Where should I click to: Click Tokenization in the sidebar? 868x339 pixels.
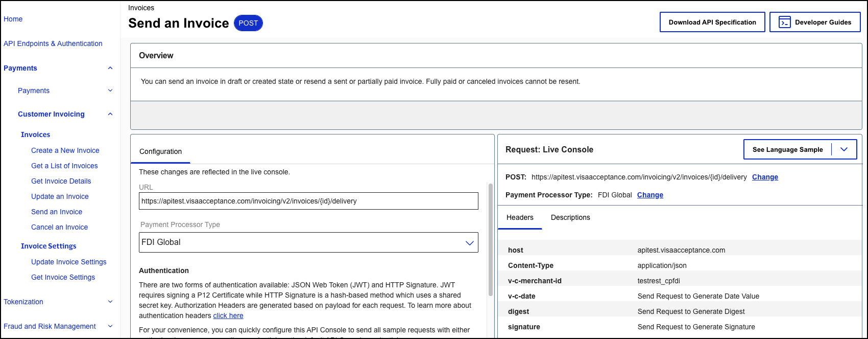tap(23, 302)
